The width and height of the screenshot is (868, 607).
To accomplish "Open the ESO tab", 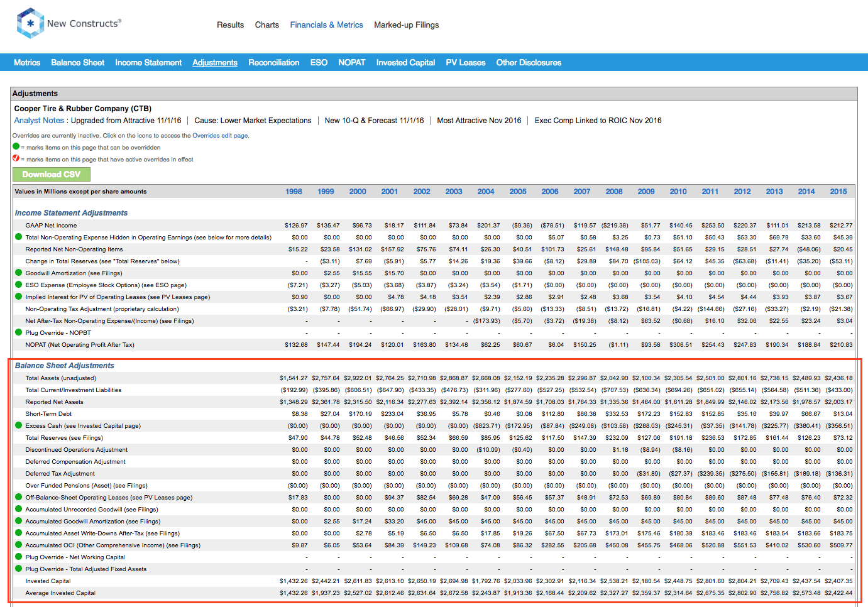I will click(x=319, y=63).
